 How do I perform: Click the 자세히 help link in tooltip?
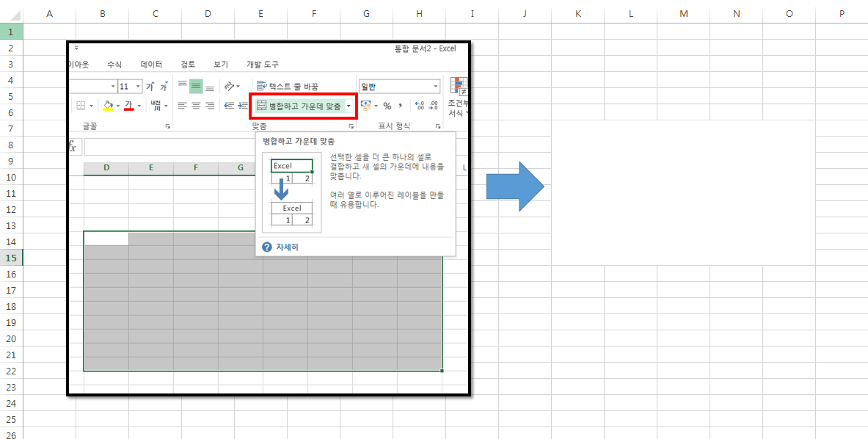[288, 247]
